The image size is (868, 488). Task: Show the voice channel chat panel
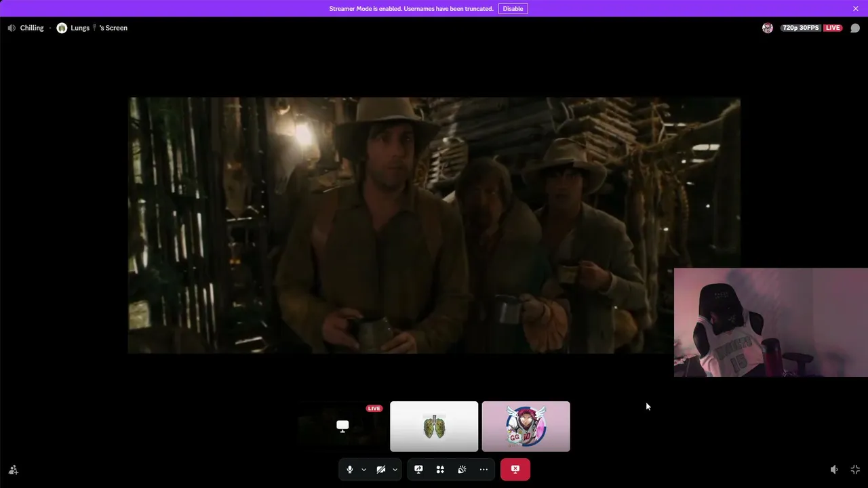pos(855,28)
